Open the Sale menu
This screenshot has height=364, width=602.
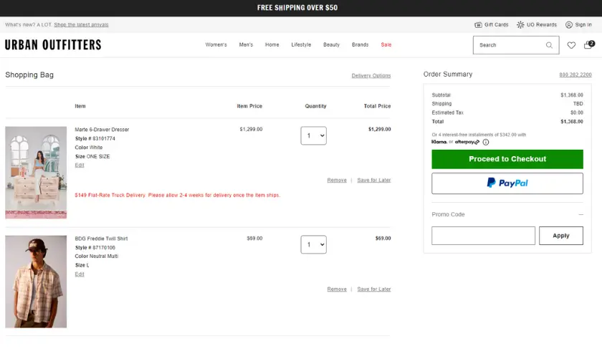tap(386, 45)
